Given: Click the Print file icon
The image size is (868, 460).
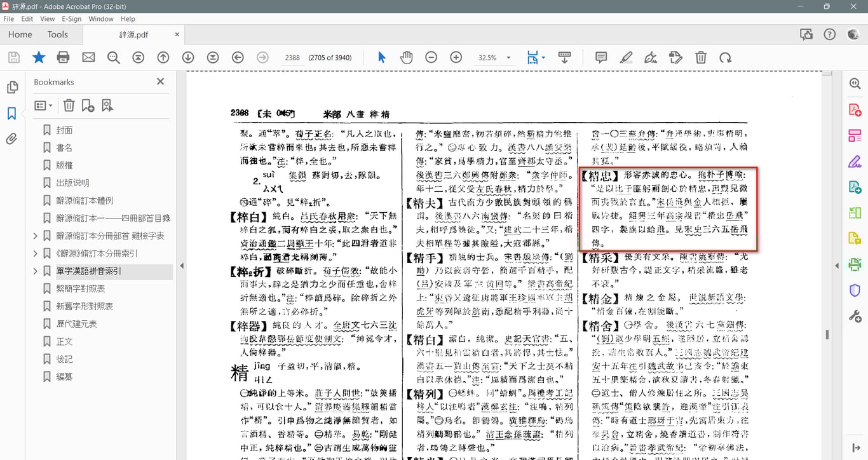Looking at the screenshot, I should [x=63, y=58].
